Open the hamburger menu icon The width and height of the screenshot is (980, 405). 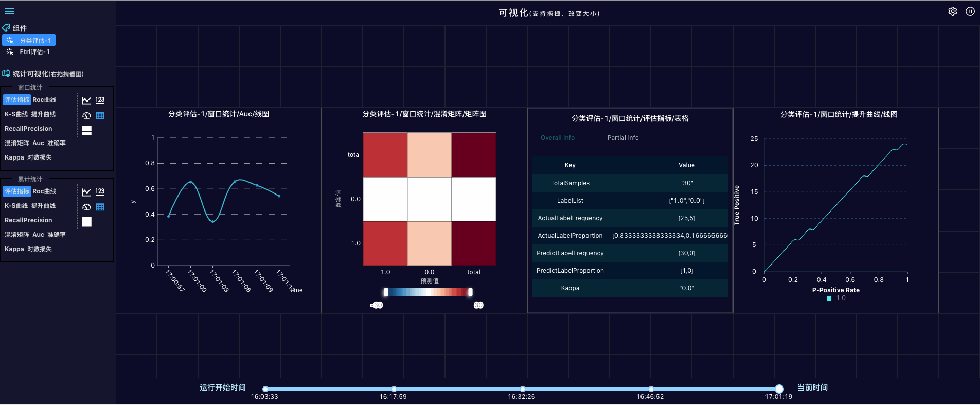pyautogui.click(x=9, y=11)
